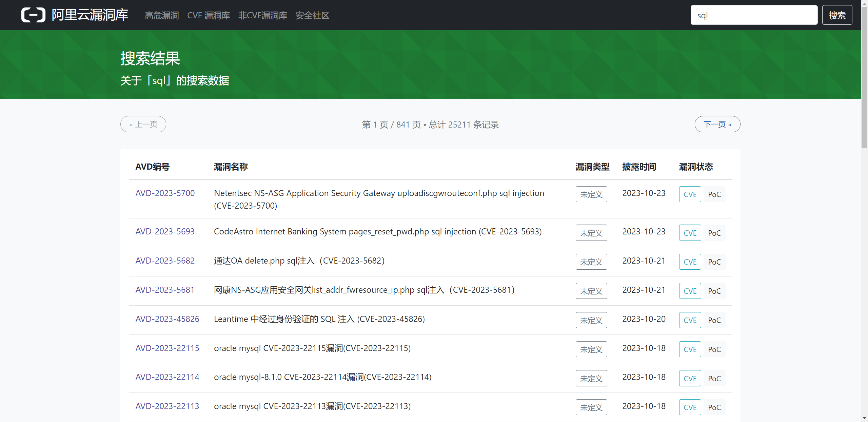Click the AVD编号 column header

[x=153, y=167]
